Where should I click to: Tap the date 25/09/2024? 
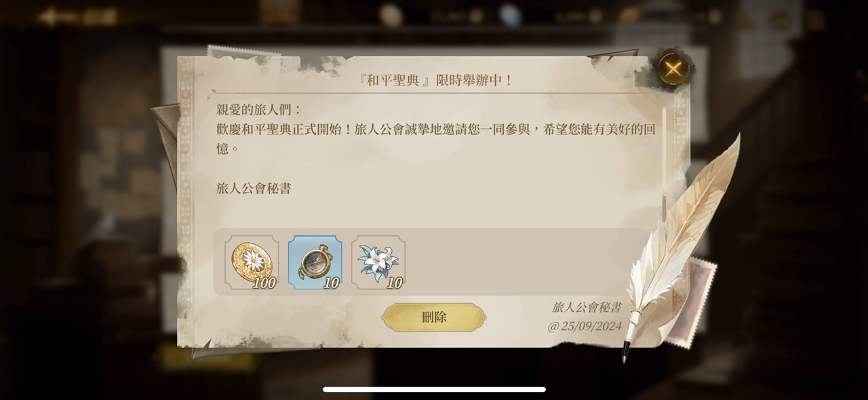[585, 326]
